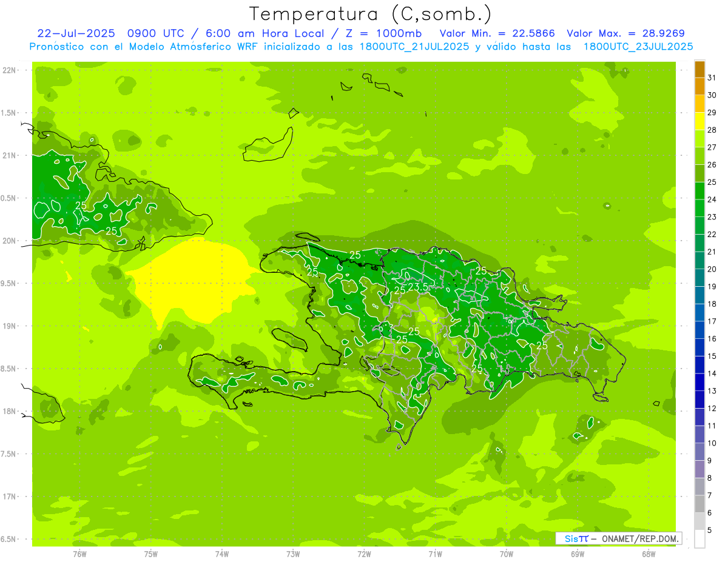Screen dimensions: 728x562
Task: Click the "23.5" contour label
Action: (418, 287)
